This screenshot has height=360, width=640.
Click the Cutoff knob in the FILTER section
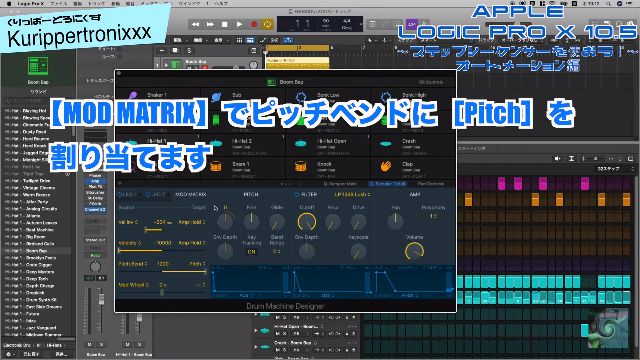click(x=307, y=222)
